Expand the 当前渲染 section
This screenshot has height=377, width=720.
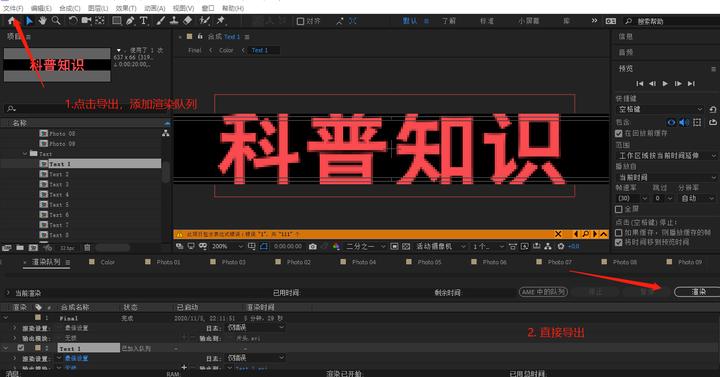(8, 293)
